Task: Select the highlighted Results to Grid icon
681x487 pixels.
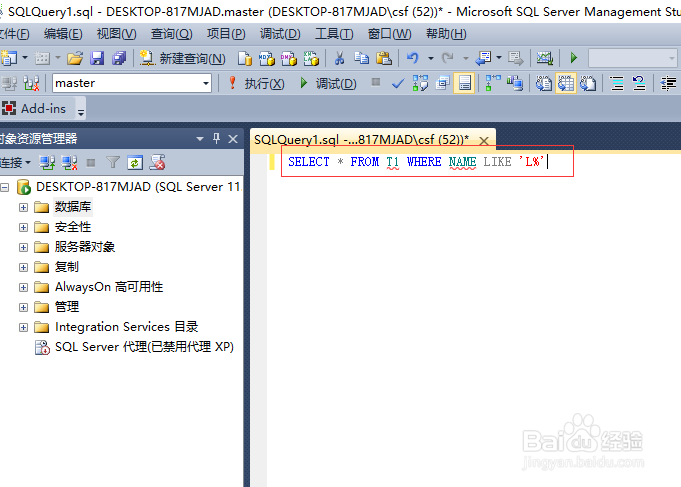Action: tap(566, 83)
